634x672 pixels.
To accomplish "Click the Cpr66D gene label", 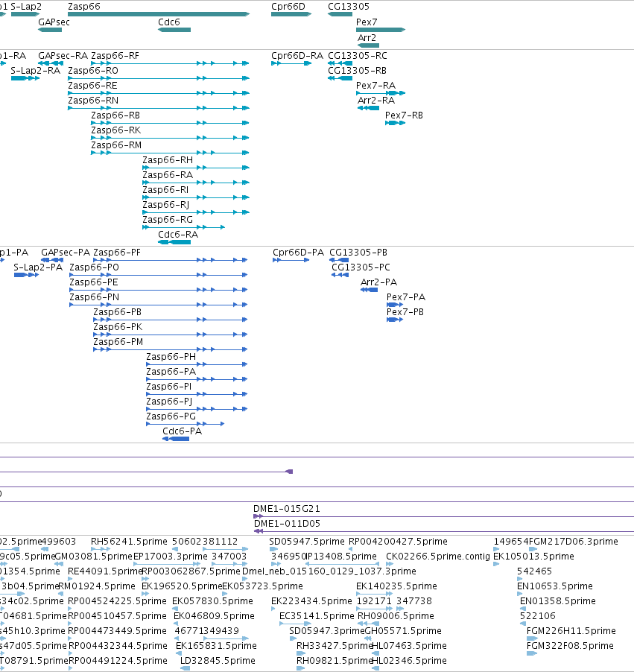I will (x=288, y=7).
